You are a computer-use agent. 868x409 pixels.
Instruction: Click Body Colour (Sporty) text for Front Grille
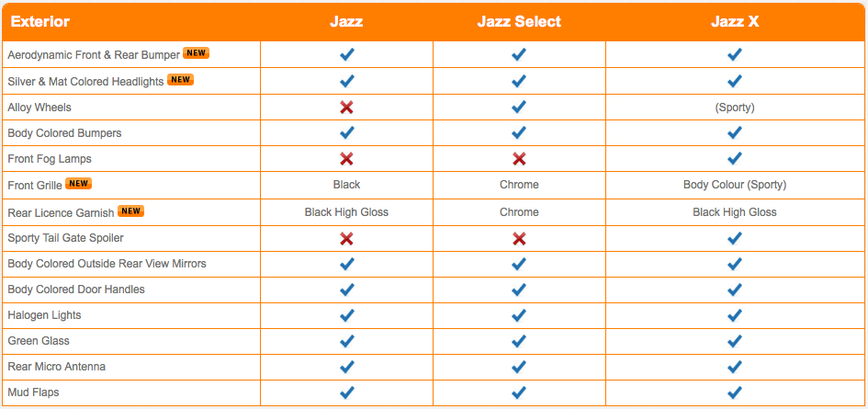[x=735, y=185]
